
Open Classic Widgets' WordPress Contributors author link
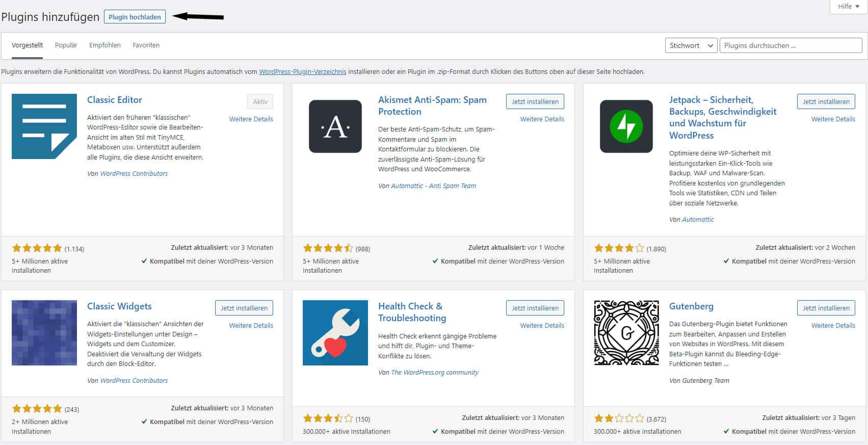pyautogui.click(x=134, y=381)
